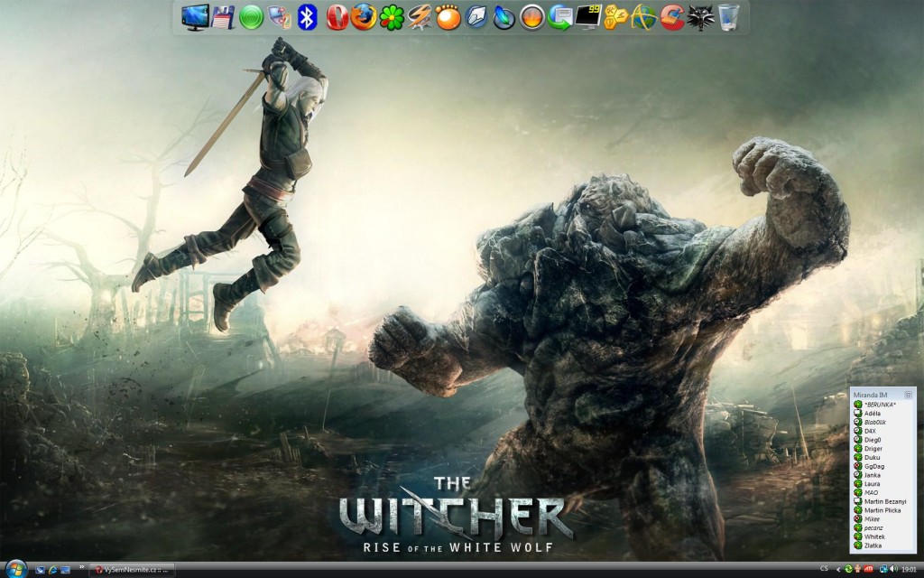
Task: Click the Switch Between Windows quick launch icon
Action: coord(40,570)
